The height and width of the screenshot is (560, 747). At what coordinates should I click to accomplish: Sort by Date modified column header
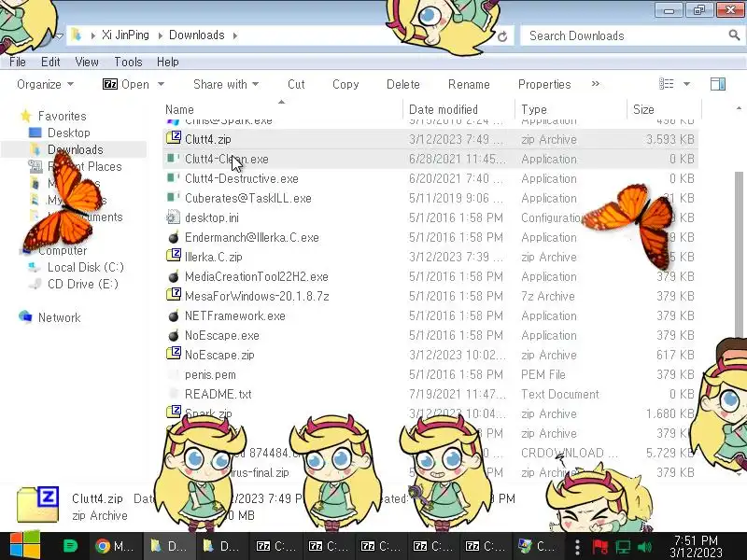[x=459, y=109]
